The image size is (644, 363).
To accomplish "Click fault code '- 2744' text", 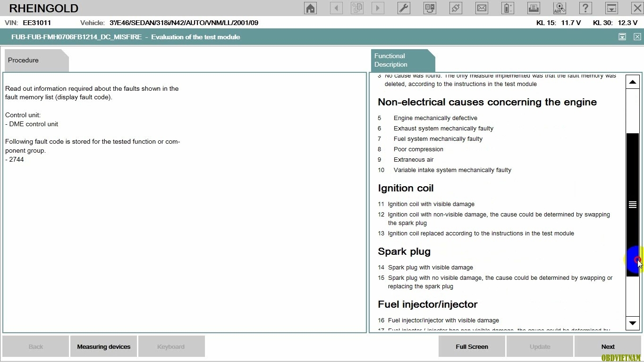I will click(15, 160).
